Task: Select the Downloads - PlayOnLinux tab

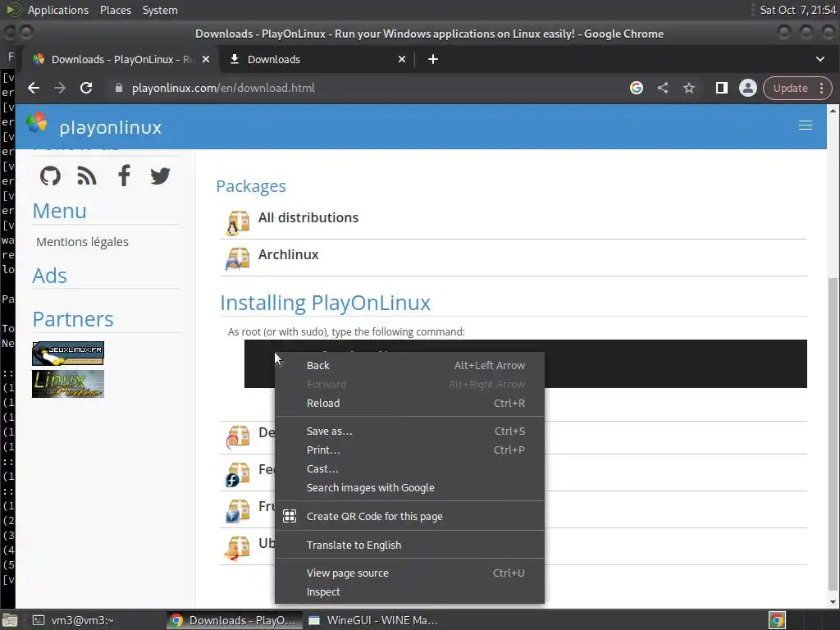Action: point(121,59)
